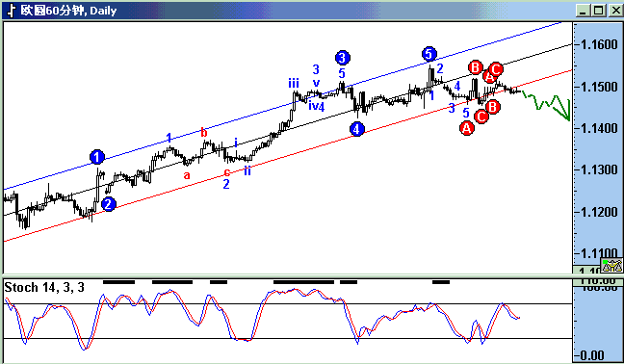Select the blue circled wave 5 marker

click(x=429, y=53)
